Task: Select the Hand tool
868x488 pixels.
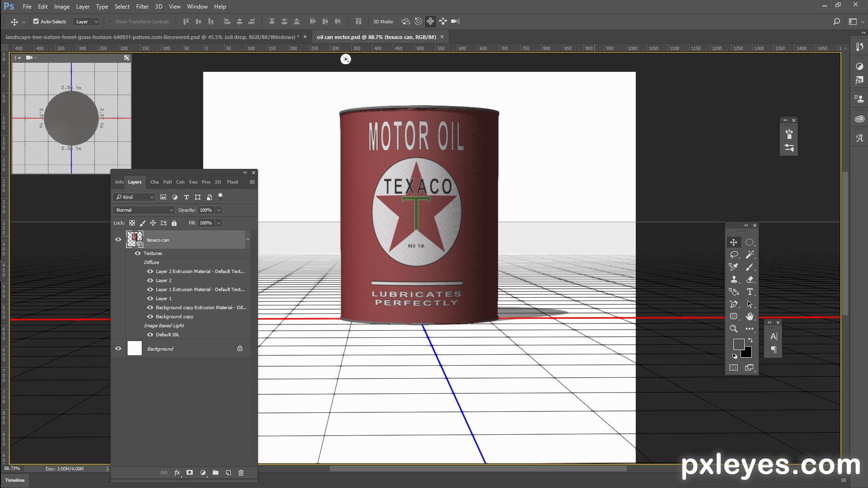Action: 750,316
